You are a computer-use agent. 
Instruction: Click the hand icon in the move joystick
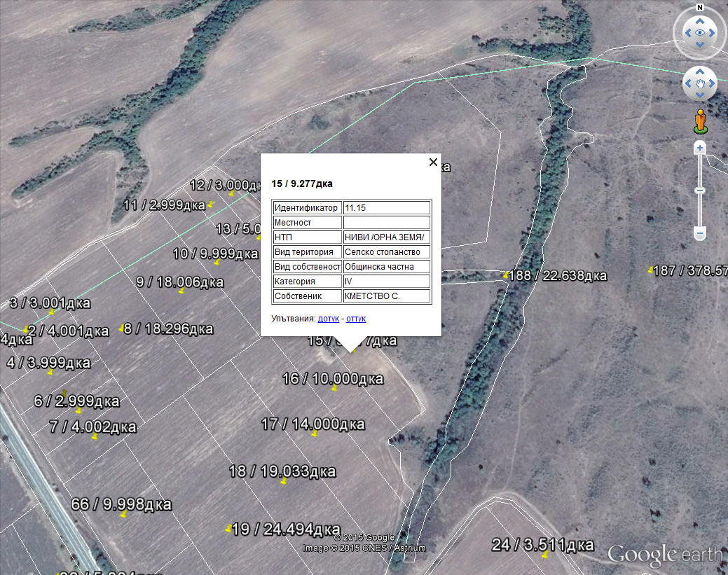click(699, 83)
